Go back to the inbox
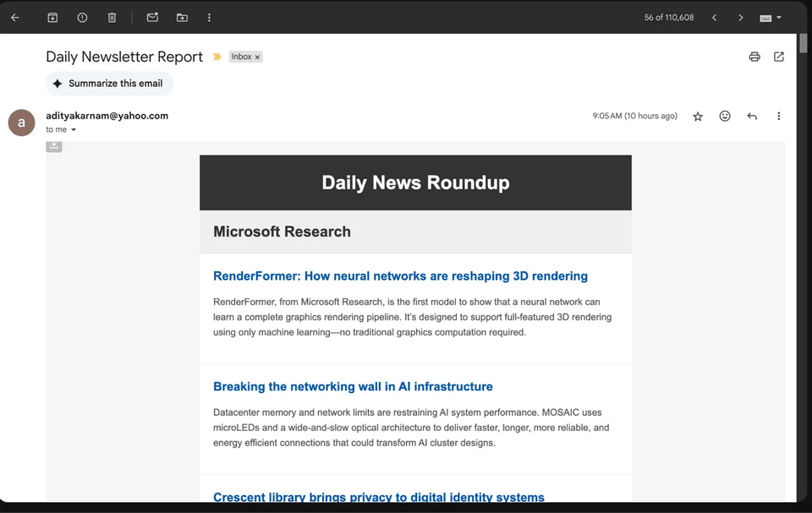Image resolution: width=812 pixels, height=513 pixels. pyautogui.click(x=15, y=17)
